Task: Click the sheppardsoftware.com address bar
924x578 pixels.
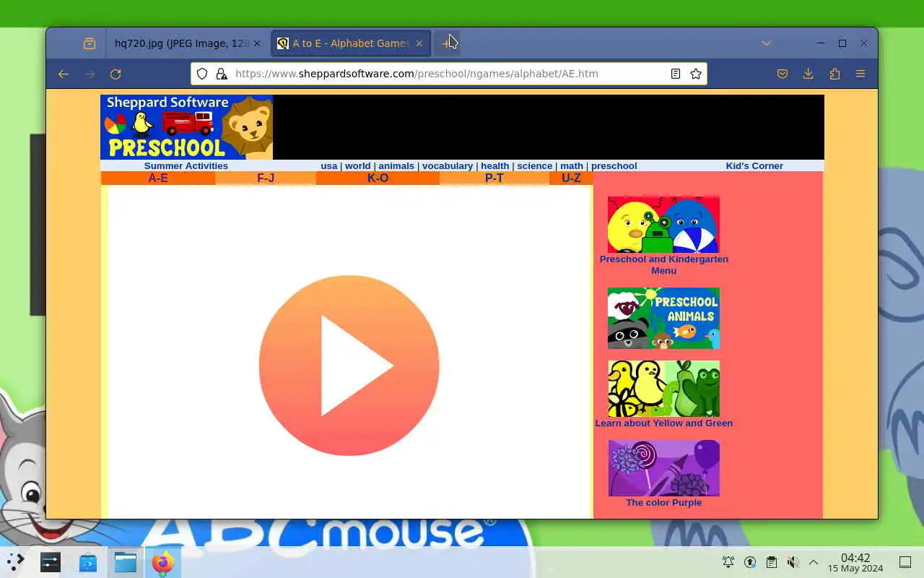Action: click(x=448, y=74)
